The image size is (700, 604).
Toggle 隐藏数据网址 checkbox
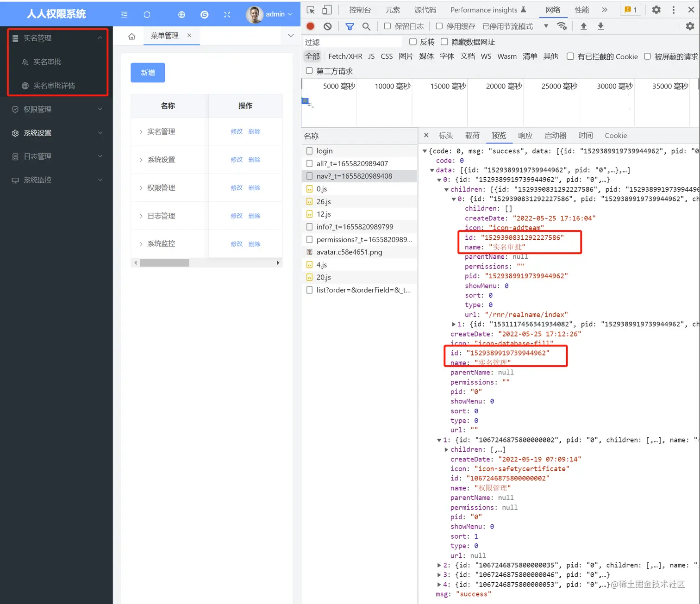(x=444, y=42)
